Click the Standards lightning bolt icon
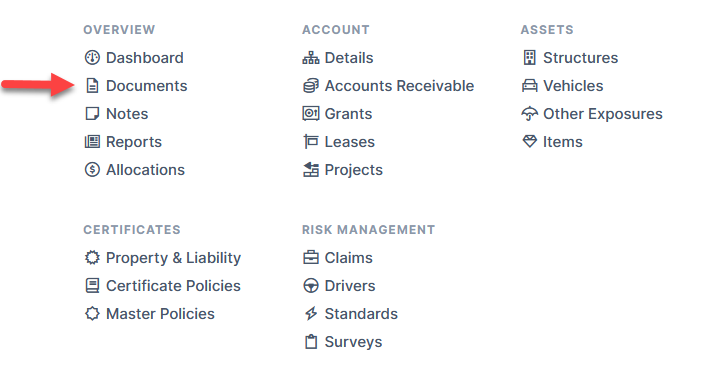The height and width of the screenshot is (380, 713). tap(311, 314)
